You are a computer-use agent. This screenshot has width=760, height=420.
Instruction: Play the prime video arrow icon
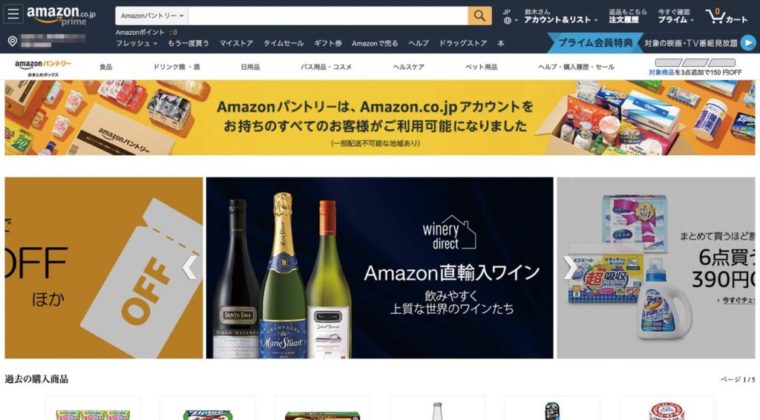[749, 43]
